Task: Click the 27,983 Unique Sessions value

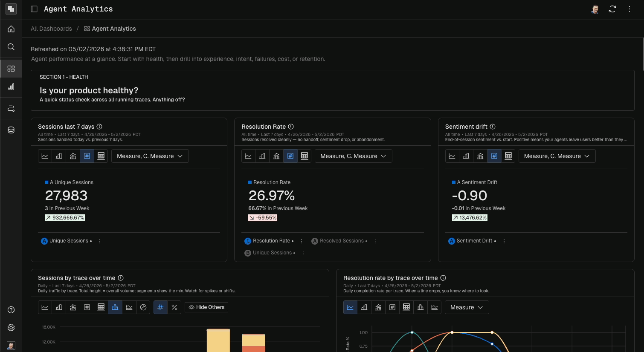Action: (x=66, y=196)
